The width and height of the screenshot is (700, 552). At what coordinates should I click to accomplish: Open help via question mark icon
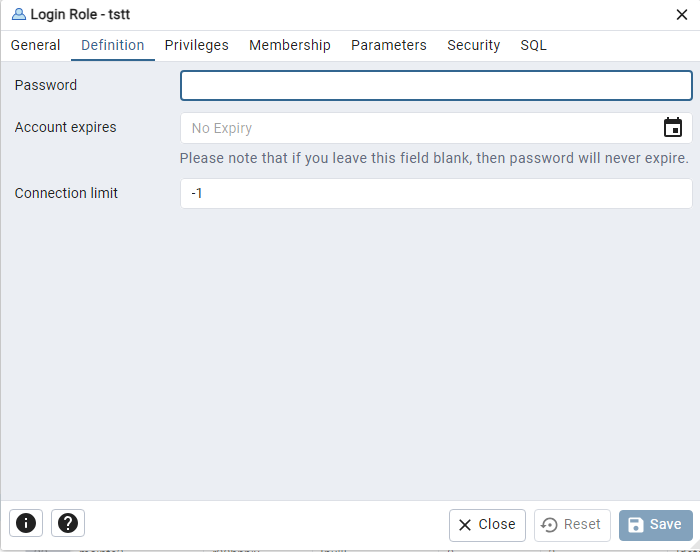coord(68,523)
